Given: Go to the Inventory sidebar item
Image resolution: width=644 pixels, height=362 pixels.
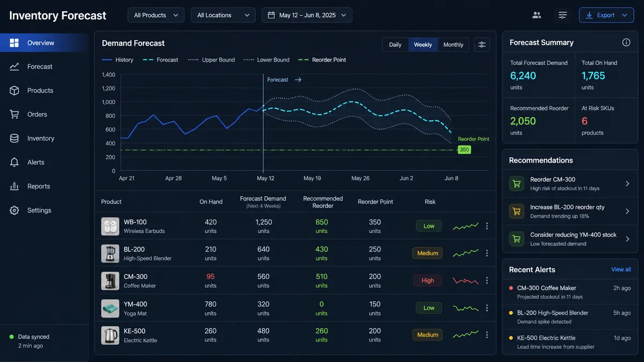Looking at the screenshot, I should click(x=44, y=138).
